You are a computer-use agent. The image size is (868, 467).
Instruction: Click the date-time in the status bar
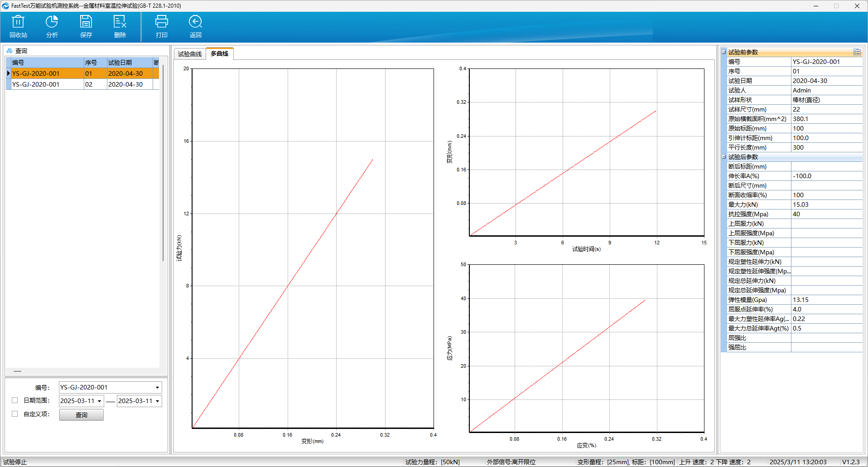[x=798, y=462]
